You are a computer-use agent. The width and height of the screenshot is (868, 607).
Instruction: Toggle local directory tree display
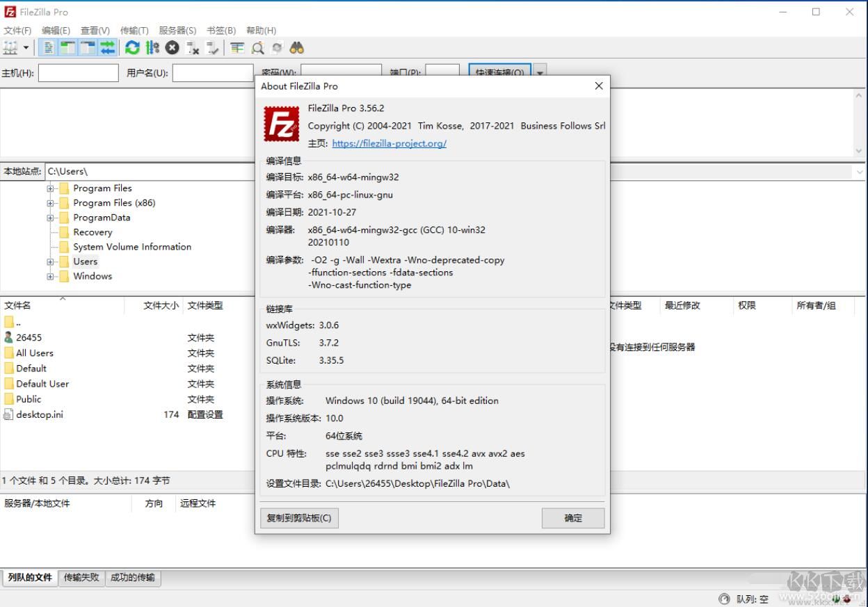point(68,48)
